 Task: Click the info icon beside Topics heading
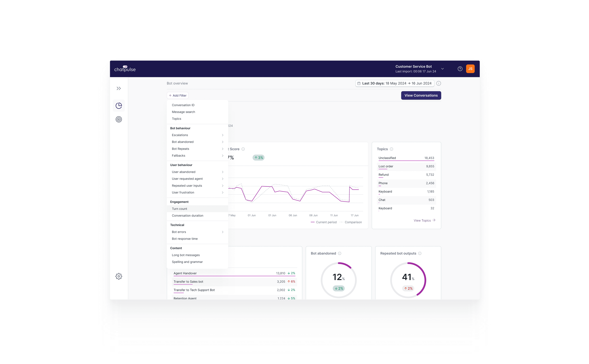tap(391, 149)
